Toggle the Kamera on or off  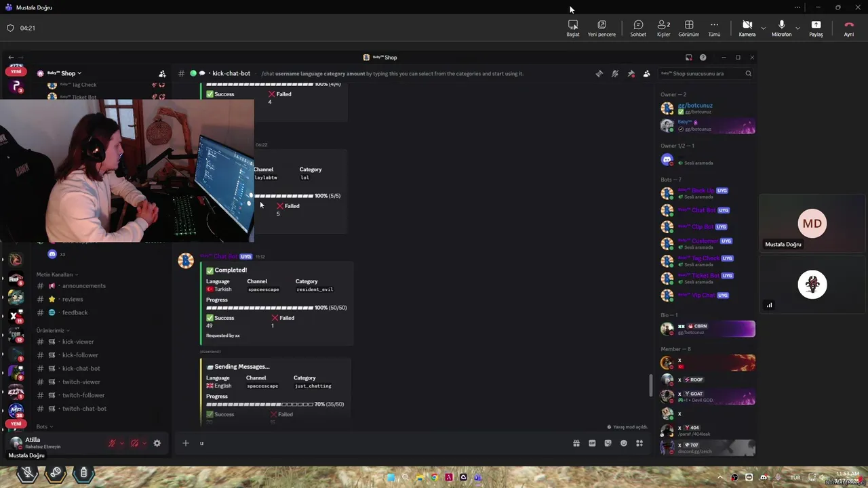point(747,28)
